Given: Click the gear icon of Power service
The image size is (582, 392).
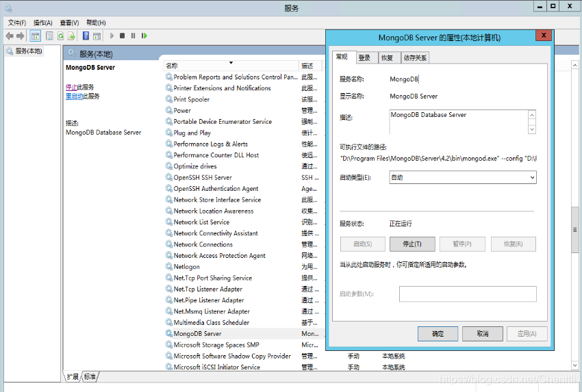Looking at the screenshot, I should (169, 110).
